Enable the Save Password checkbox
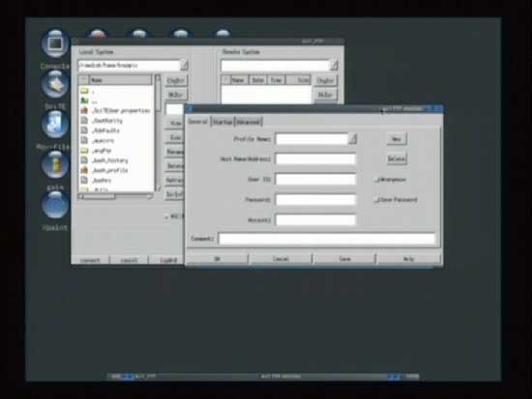532x399 pixels. point(376,200)
